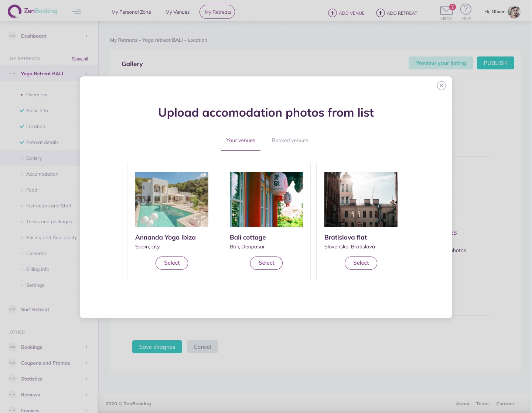Go to Billing info in sidebar
The height and width of the screenshot is (413, 532).
click(38, 269)
